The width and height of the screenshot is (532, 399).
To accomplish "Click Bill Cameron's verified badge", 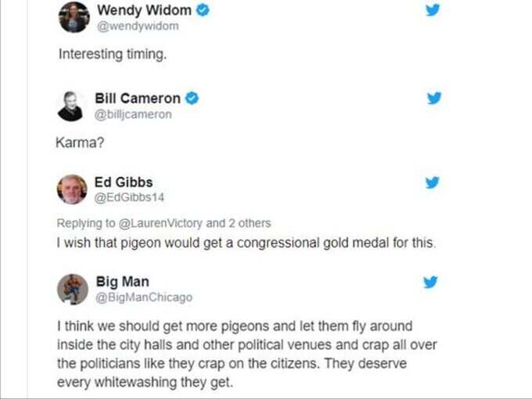I will point(192,98).
